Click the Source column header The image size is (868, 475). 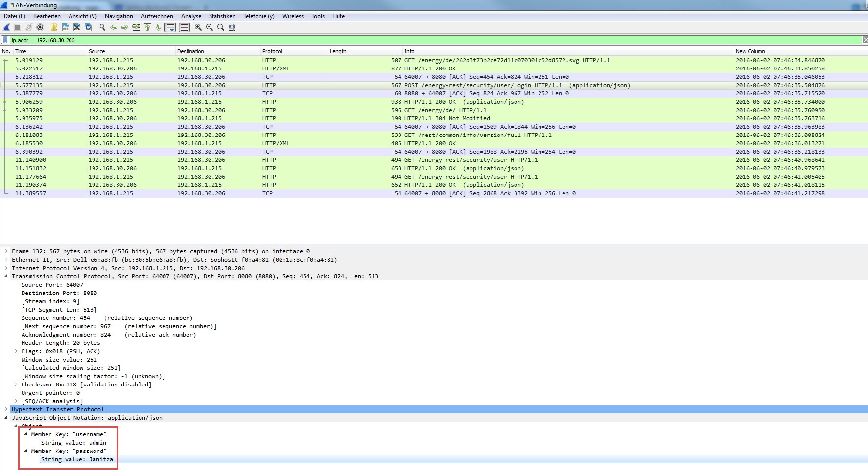coord(96,51)
